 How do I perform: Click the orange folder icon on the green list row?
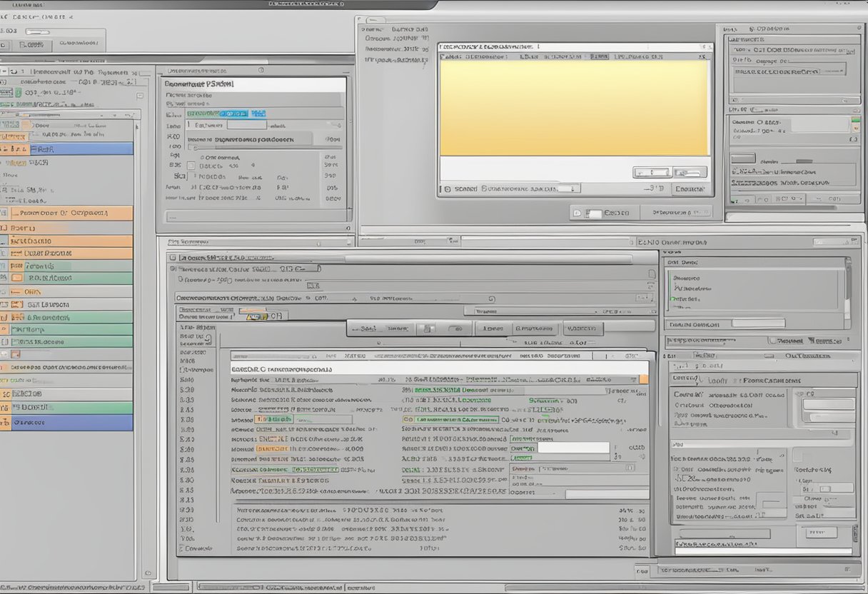tap(17, 278)
